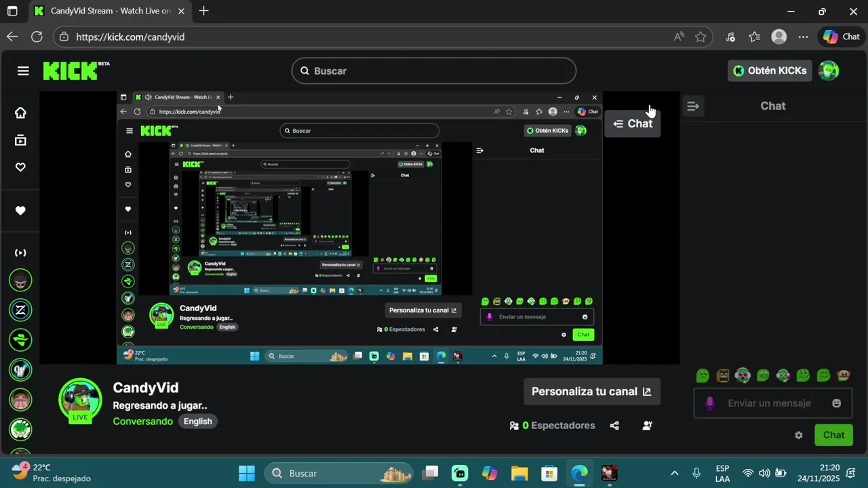The width and height of the screenshot is (868, 488).
Task: Click Personaliza tu canal button
Action: click(591, 391)
